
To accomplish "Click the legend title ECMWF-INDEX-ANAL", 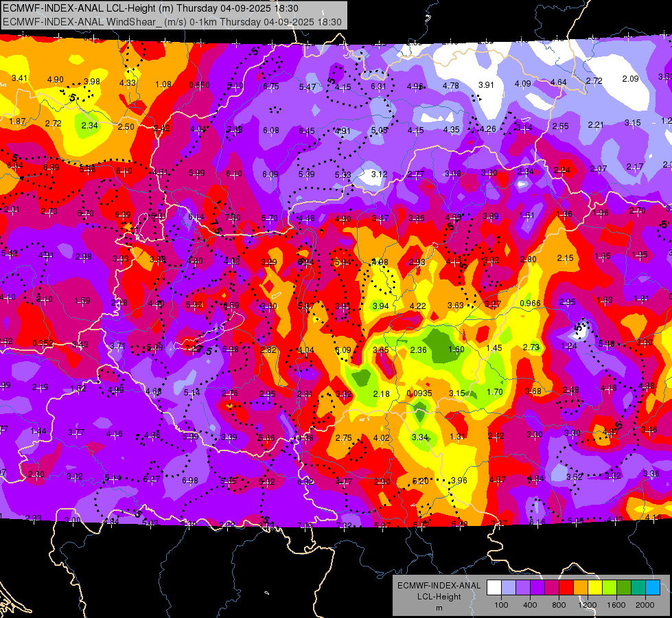I will click(439, 586).
